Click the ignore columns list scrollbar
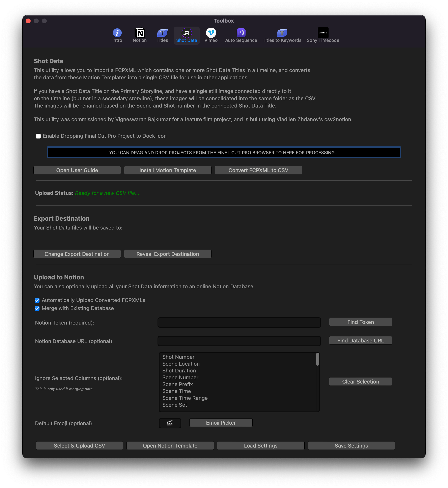 317,360
